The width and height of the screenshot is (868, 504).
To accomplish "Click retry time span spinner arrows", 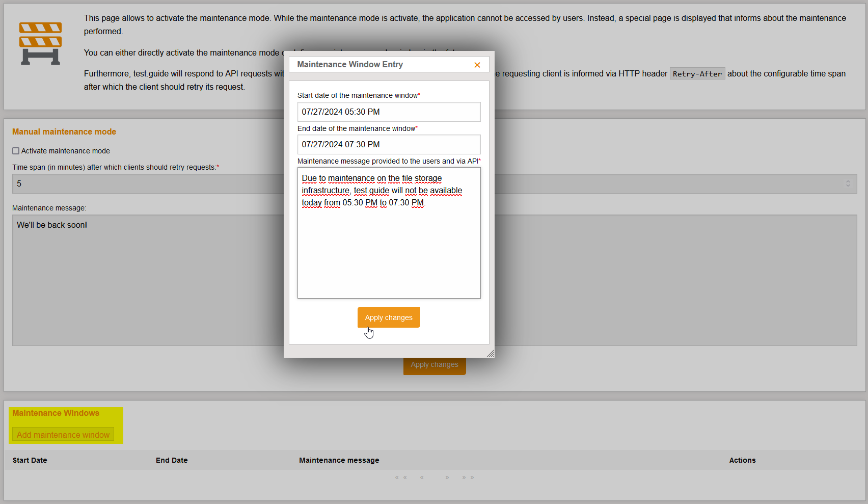I will (x=848, y=183).
